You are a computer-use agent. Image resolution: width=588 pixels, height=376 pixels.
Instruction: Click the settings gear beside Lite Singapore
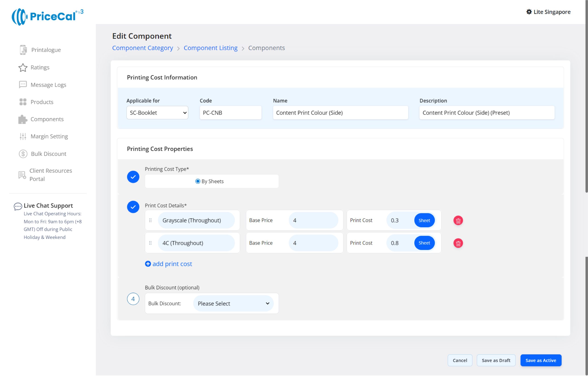[529, 12]
